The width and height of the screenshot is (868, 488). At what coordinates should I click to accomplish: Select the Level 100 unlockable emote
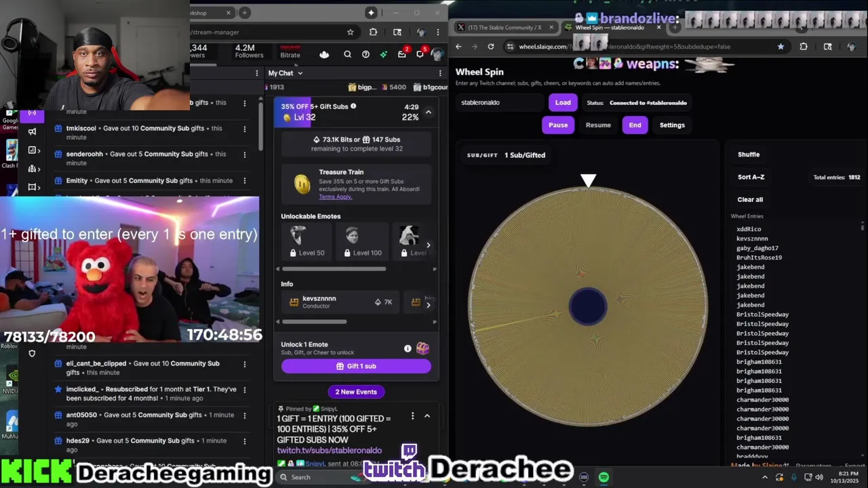pos(362,241)
